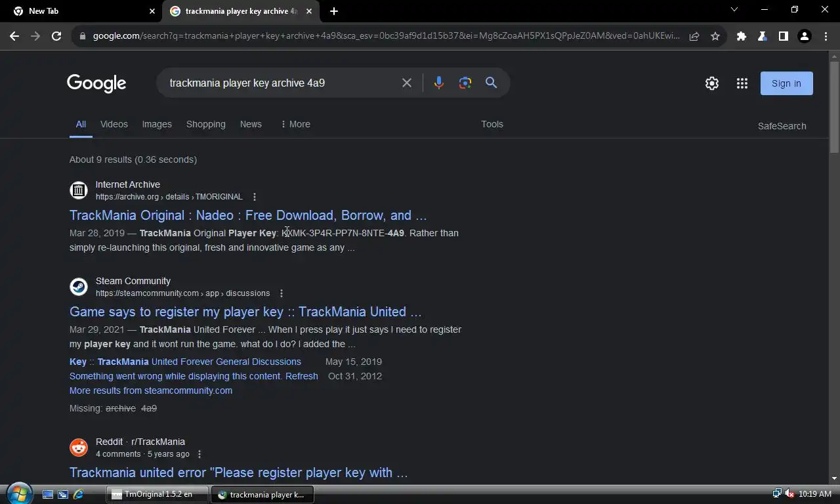Open tab search chevron in title bar
The height and width of the screenshot is (504, 840).
click(x=734, y=10)
